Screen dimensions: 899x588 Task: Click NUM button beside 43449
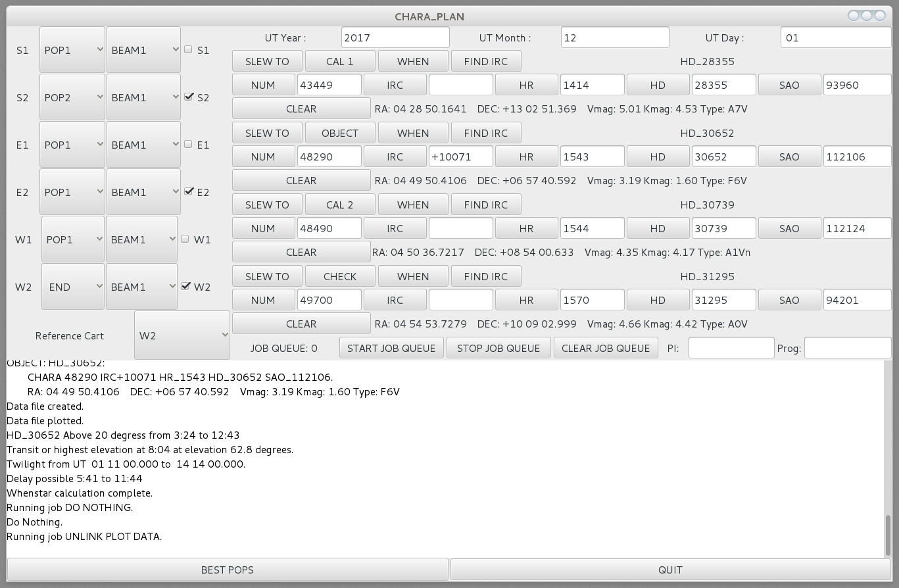point(263,85)
